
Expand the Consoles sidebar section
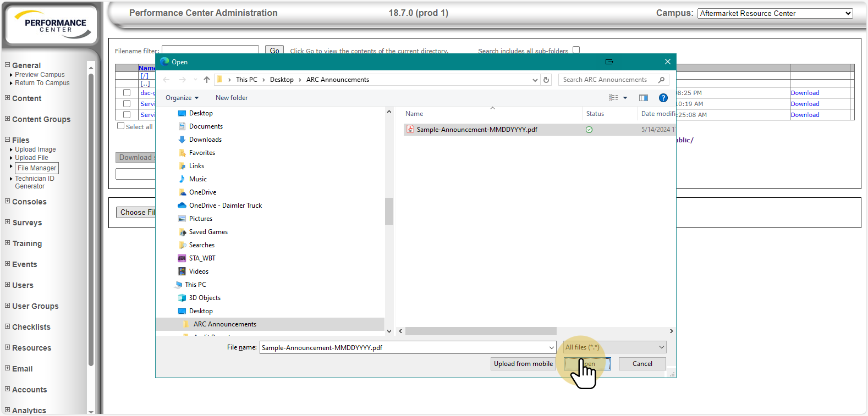7,201
